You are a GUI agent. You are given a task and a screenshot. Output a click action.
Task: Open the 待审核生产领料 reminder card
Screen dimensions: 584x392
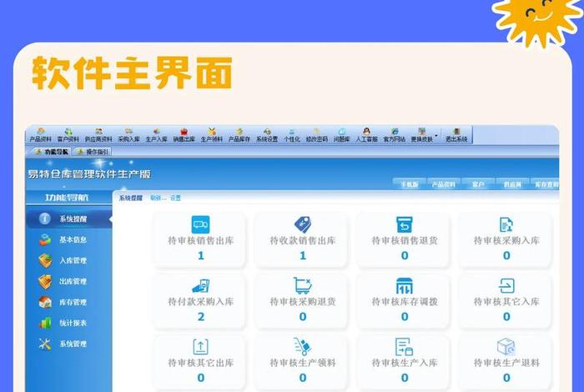pos(302,362)
